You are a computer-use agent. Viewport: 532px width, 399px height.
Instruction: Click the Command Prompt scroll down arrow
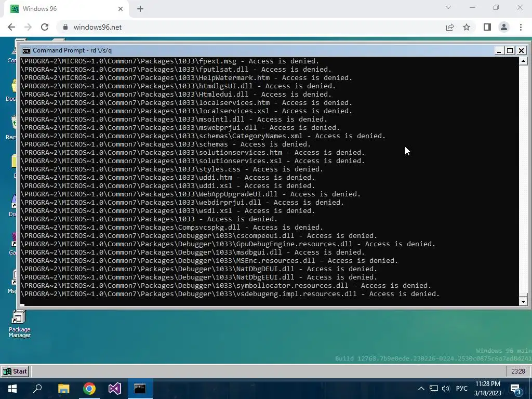coord(523,301)
